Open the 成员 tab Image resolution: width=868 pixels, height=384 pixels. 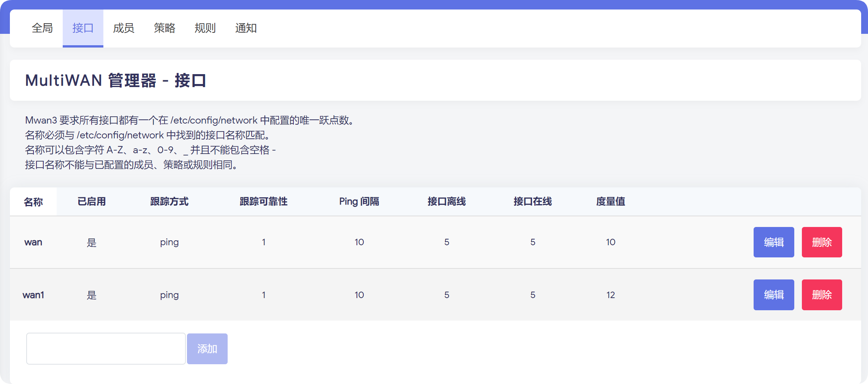pos(124,28)
